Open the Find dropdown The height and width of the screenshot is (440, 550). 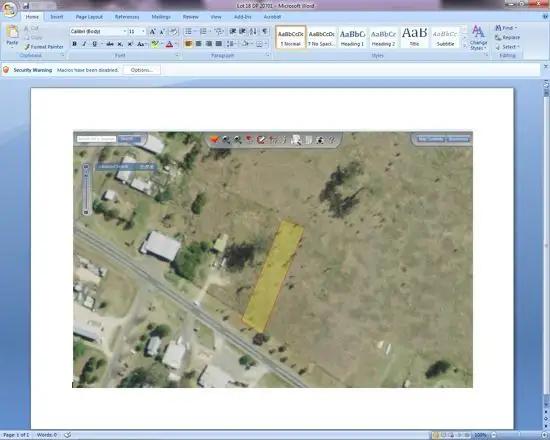(506, 28)
